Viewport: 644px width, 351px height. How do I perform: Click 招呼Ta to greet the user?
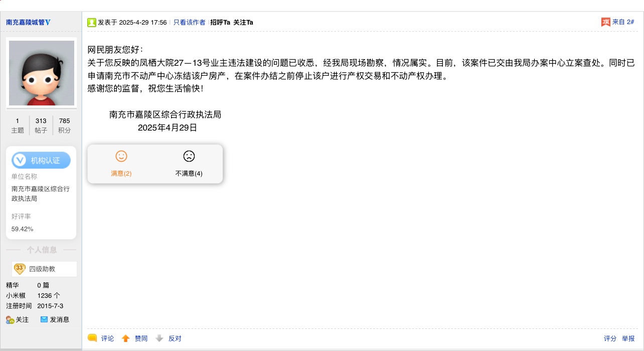[x=220, y=22]
